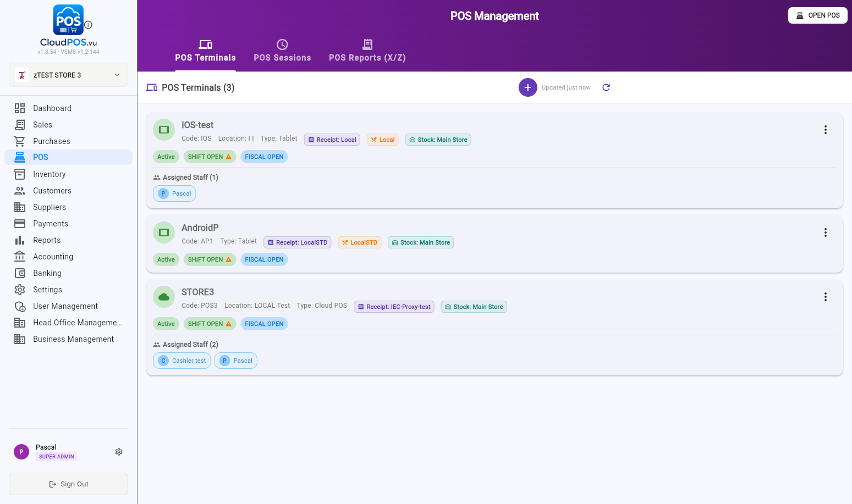Click the Cashier test staff chip
This screenshot has width=852, height=504.
pos(182,361)
